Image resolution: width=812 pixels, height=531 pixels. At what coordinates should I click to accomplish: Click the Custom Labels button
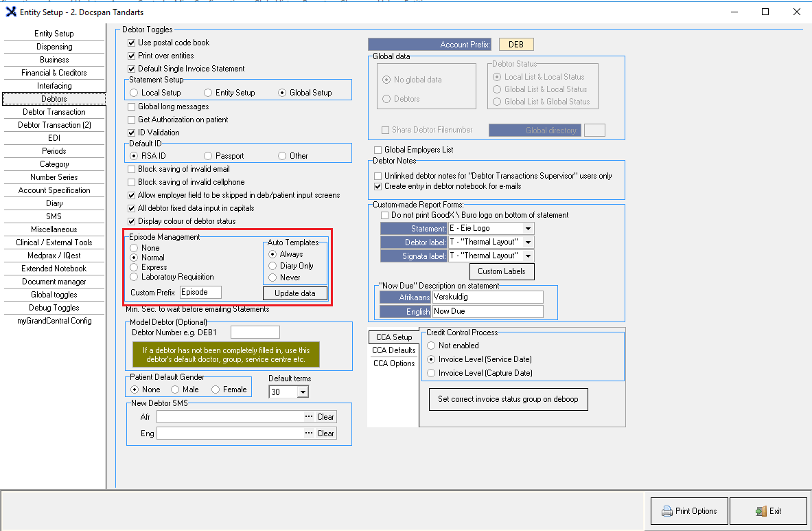[502, 271]
